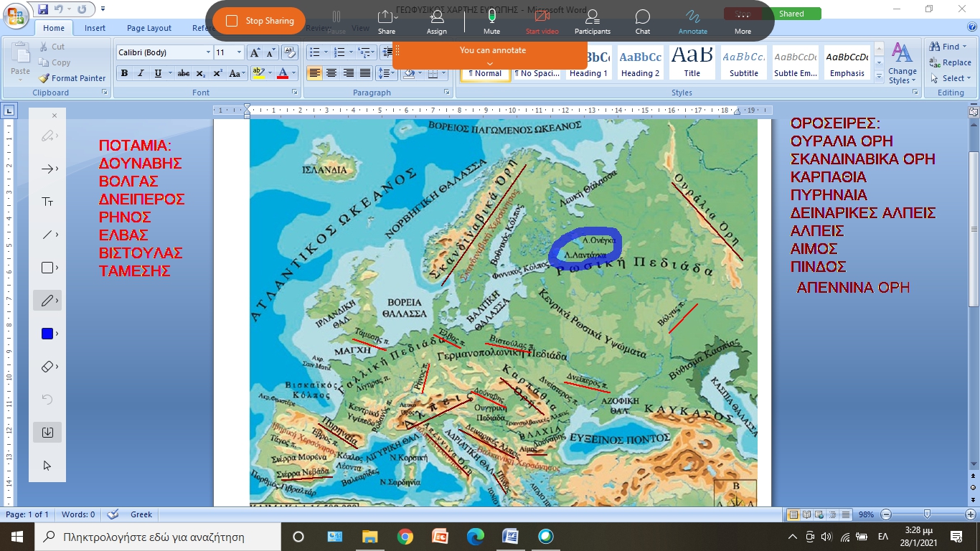The image size is (980, 551).
Task: Select the eraser annotation tool
Action: click(47, 367)
